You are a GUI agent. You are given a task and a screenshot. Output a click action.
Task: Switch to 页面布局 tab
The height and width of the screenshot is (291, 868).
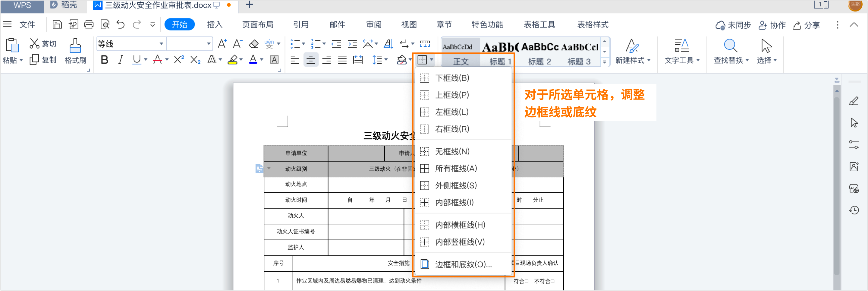coord(258,25)
